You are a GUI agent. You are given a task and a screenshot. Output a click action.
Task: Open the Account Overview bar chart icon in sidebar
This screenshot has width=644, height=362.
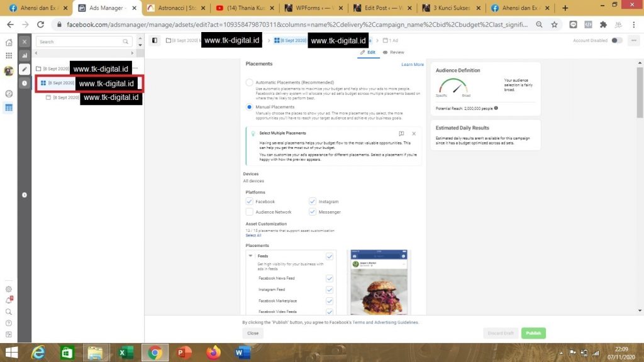[x=24, y=57]
